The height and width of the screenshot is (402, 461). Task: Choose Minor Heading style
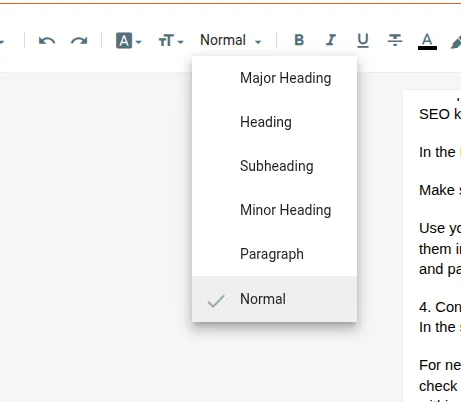pyautogui.click(x=274, y=210)
